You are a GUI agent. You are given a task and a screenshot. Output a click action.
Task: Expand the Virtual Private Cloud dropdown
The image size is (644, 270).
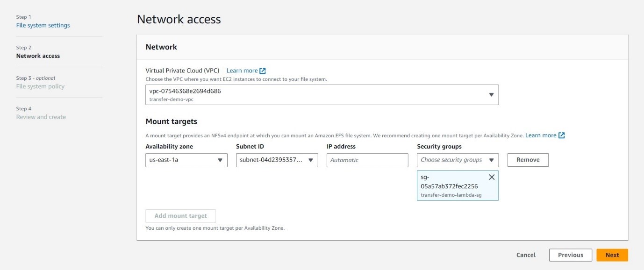(x=322, y=95)
